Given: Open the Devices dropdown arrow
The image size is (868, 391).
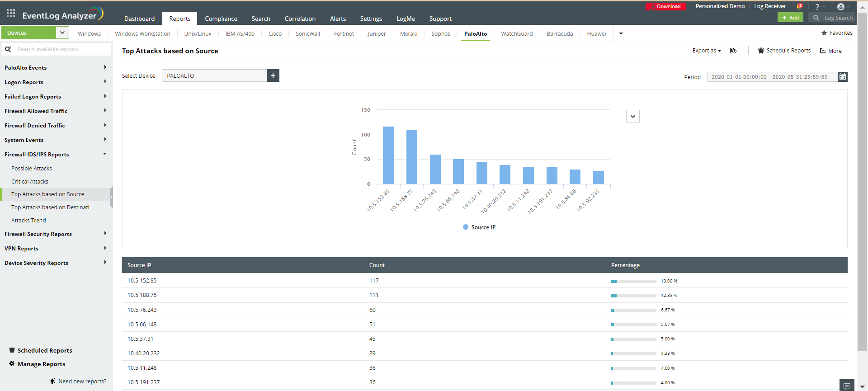Looking at the screenshot, I should [x=62, y=33].
